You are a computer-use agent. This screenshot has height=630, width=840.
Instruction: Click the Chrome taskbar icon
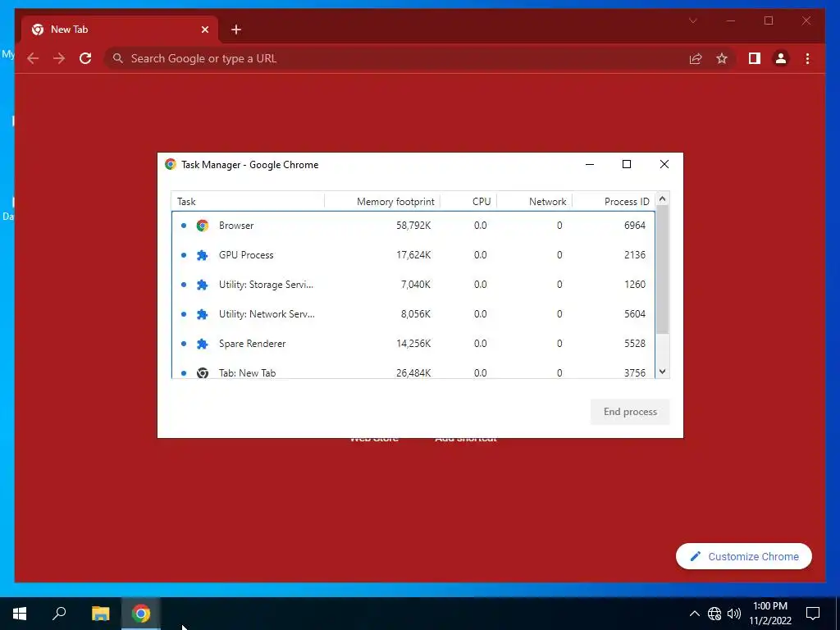[141, 614]
